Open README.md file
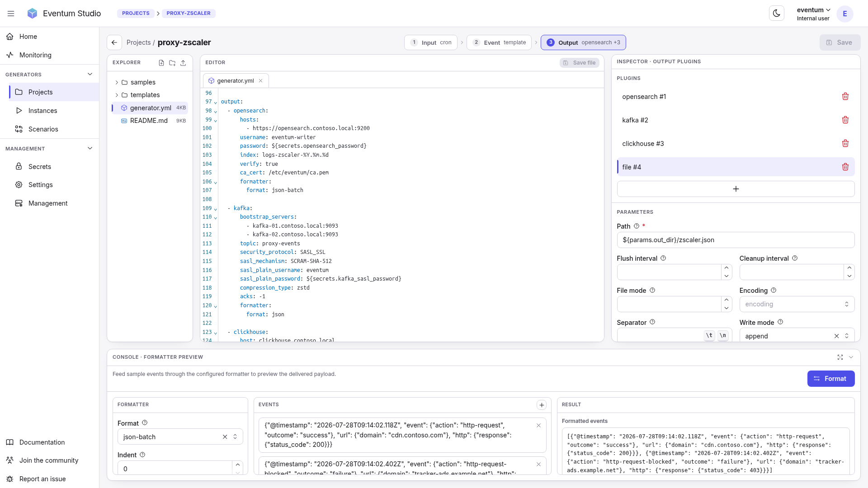The height and width of the screenshot is (488, 868). [x=150, y=121]
